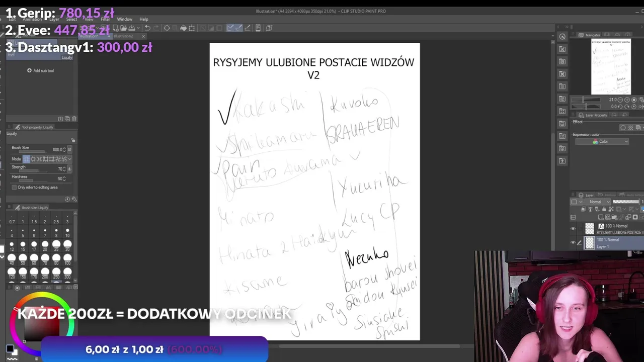Click the Scale/Rotate transform icon
The width and height of the screenshot is (644, 362).
click(x=192, y=28)
